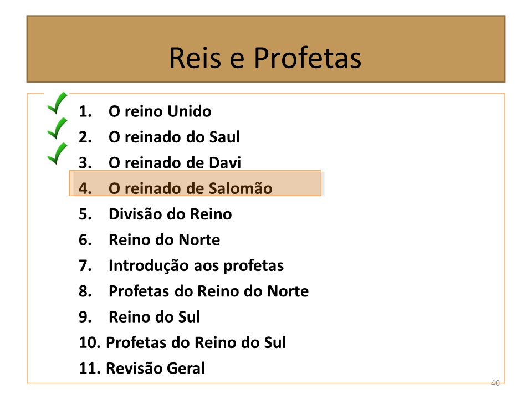Click the green checkmark beside item 1

tap(57, 103)
